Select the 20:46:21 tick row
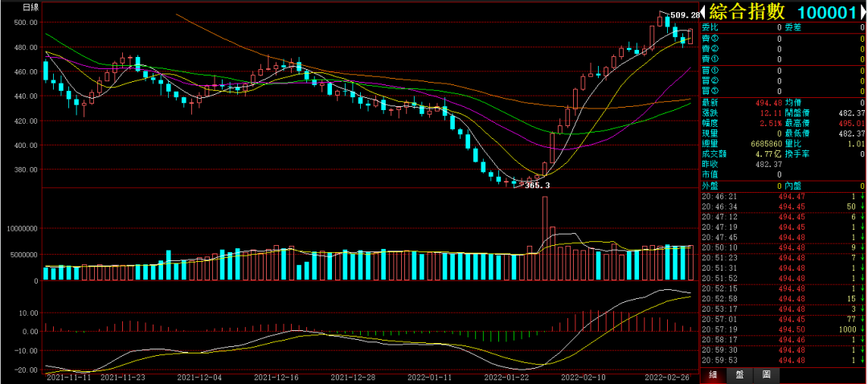Viewport: 868px width, 384px height. point(783,197)
